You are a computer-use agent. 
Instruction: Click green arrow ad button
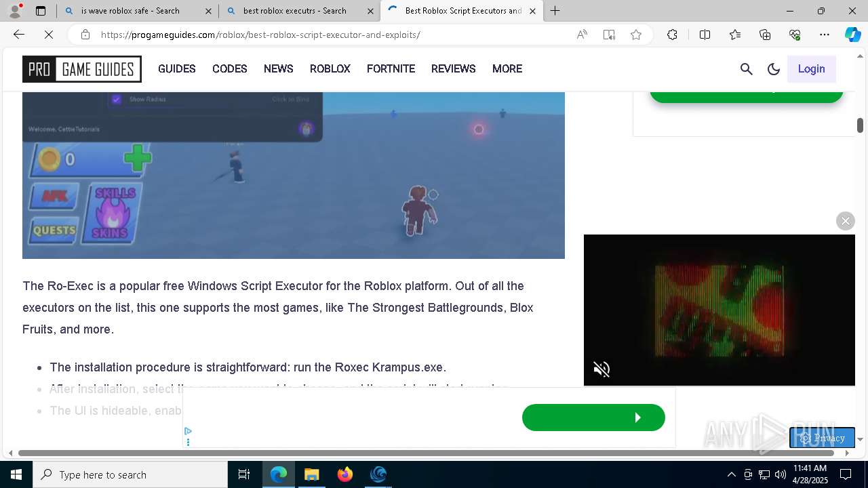point(593,418)
